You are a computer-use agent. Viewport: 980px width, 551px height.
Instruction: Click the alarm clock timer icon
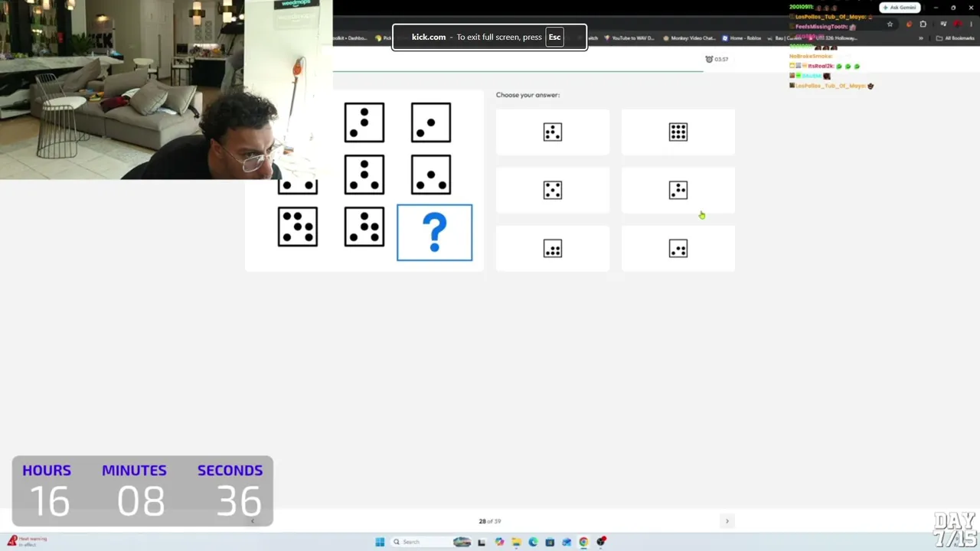point(709,59)
